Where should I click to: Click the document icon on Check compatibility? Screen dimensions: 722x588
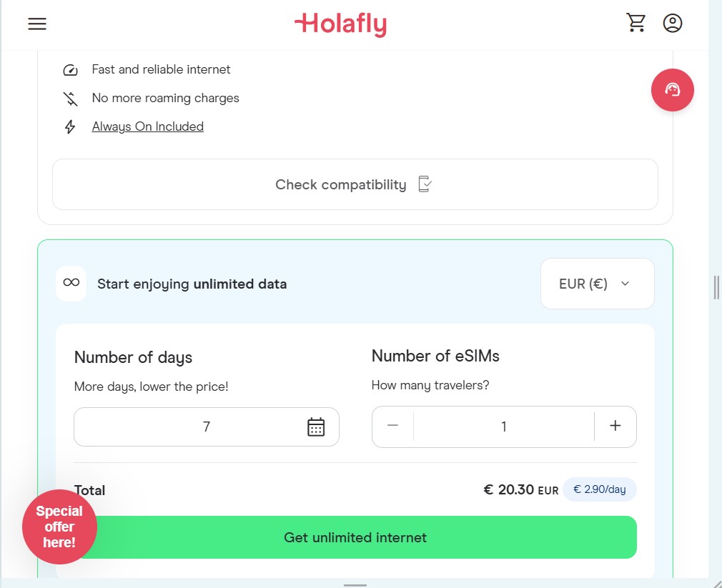[x=424, y=184]
